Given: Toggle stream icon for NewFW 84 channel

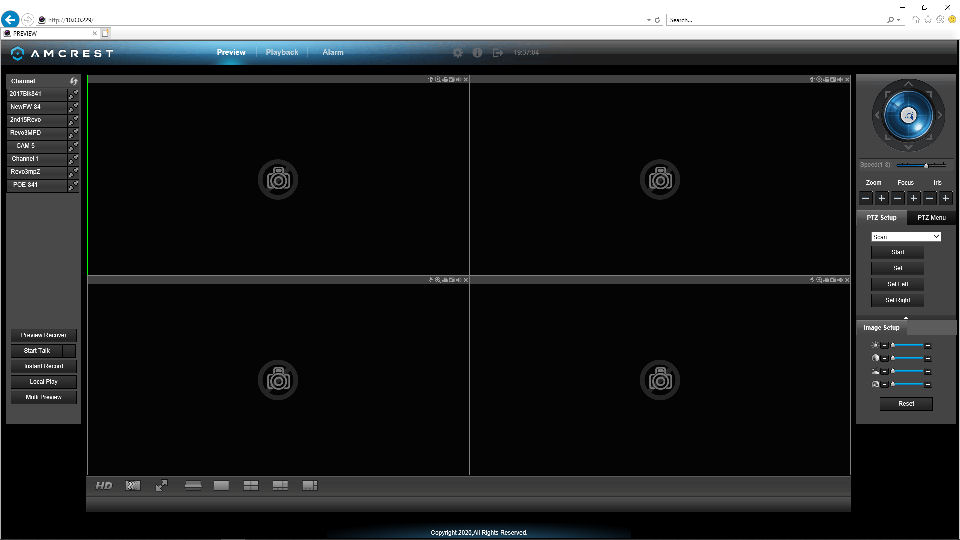Looking at the screenshot, I should click(x=73, y=107).
